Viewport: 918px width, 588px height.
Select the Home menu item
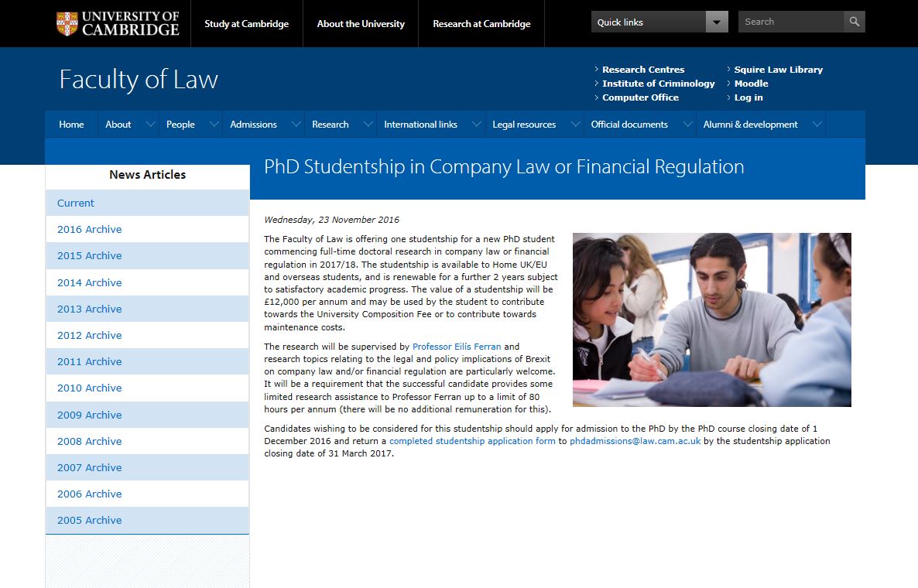click(x=71, y=124)
